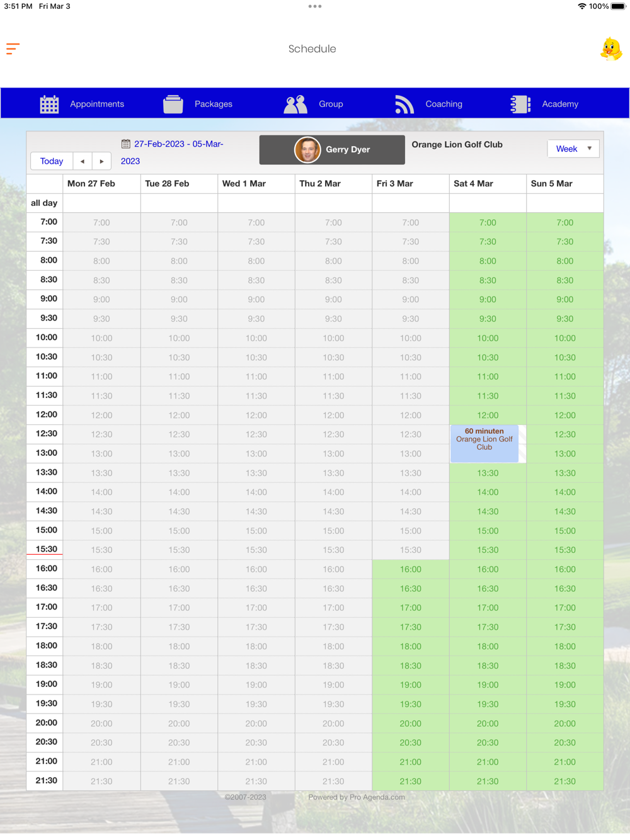Screen dimensions: 630x840
Task: Open the Packages tab
Action: 198,104
